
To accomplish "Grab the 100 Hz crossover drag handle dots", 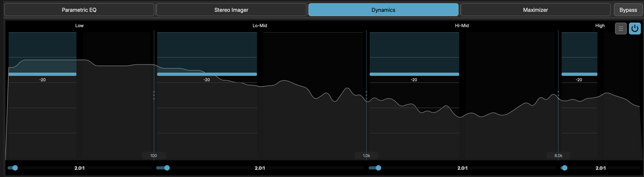I will tap(154, 95).
